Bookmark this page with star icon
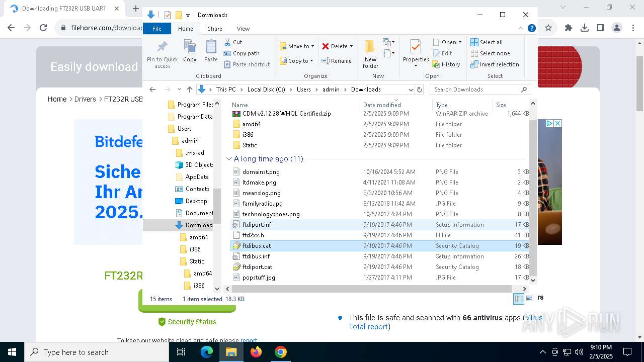 click(x=548, y=28)
